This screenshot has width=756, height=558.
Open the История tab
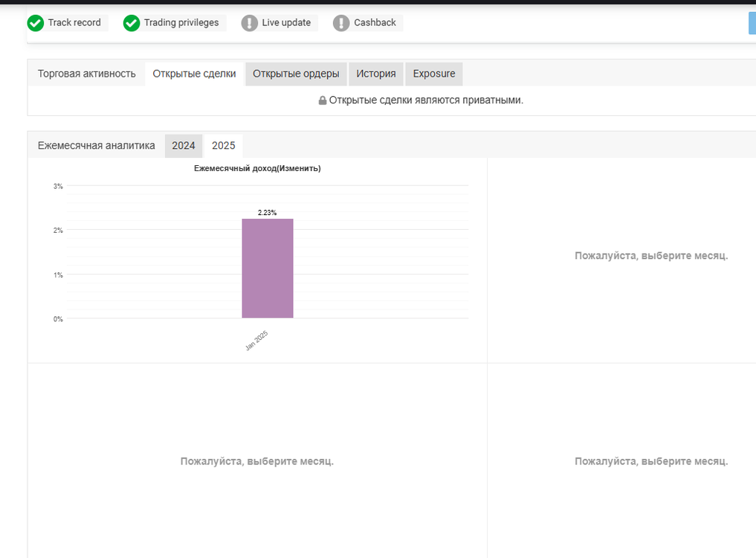[x=376, y=74]
